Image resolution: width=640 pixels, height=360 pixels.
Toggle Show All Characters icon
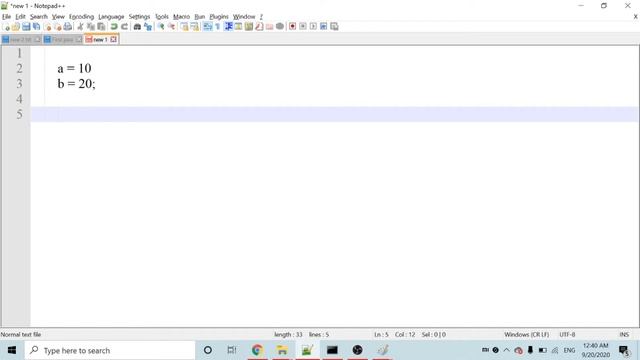(218, 27)
